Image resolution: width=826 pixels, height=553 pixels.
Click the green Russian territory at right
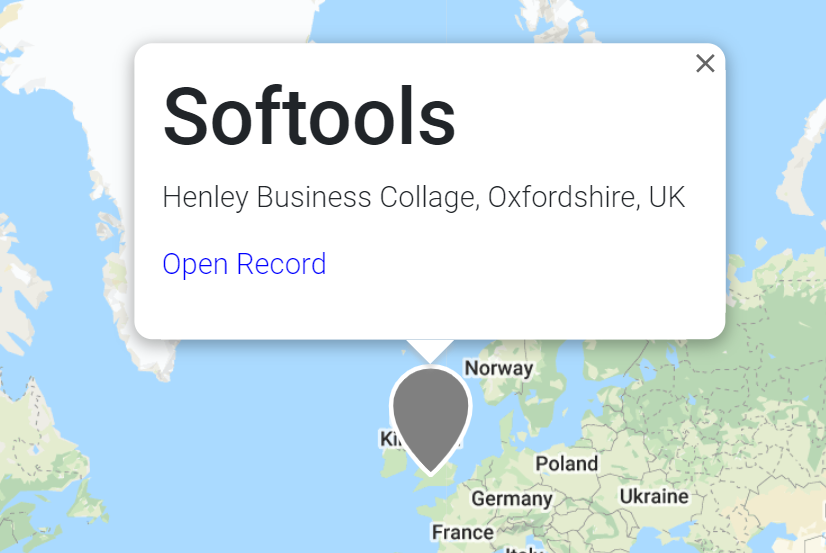[x=764, y=342]
